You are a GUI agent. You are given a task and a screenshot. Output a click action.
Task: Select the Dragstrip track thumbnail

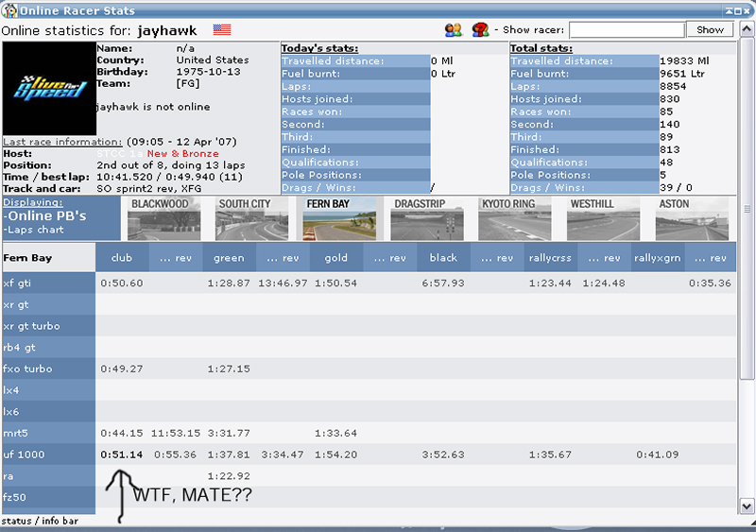click(x=427, y=218)
